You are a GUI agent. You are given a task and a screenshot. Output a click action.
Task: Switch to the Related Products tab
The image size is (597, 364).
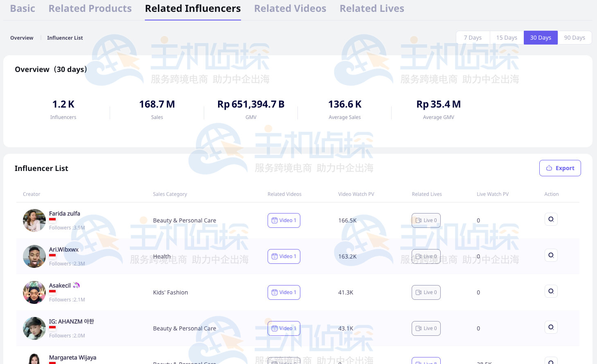click(x=90, y=9)
